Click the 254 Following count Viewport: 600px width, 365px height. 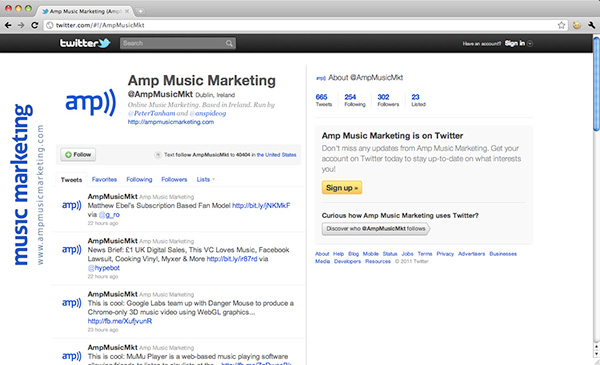[355, 100]
